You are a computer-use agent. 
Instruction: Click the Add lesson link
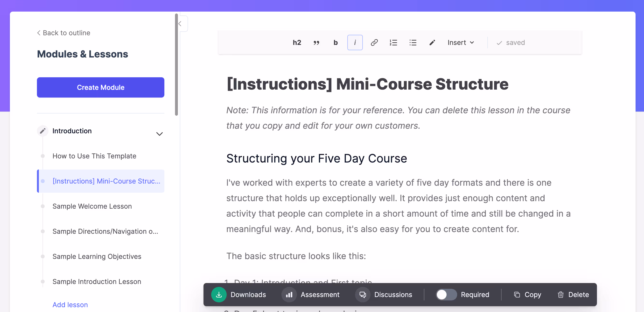tap(70, 305)
